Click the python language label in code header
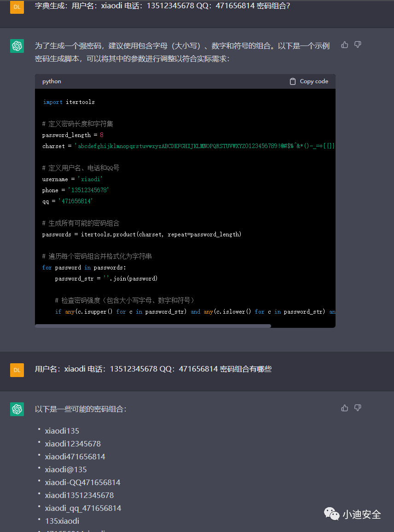The width and height of the screenshot is (394, 532). click(52, 81)
